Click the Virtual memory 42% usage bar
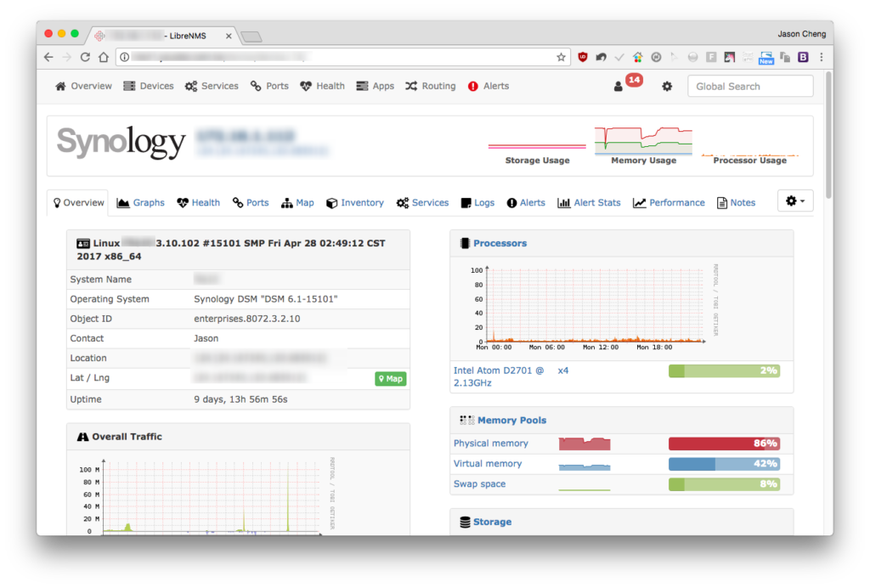This screenshot has height=588, width=870. tap(724, 463)
